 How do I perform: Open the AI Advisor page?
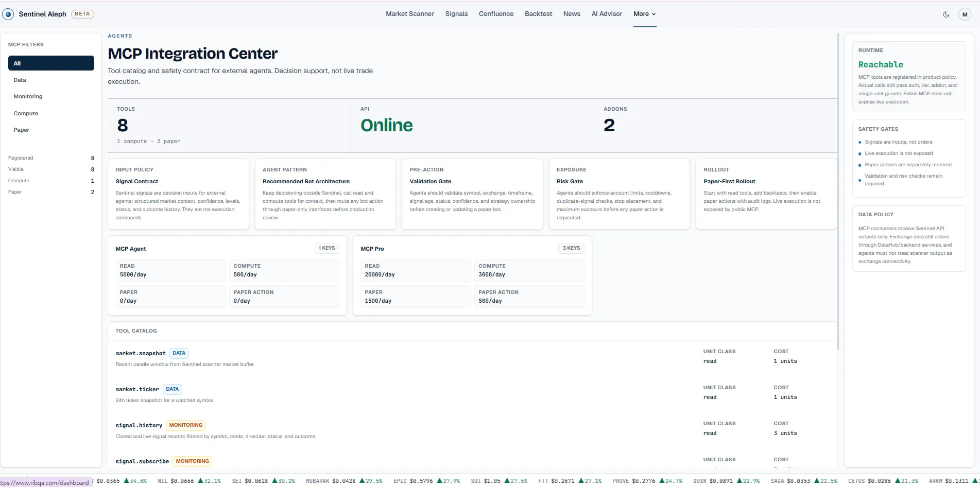[607, 14]
